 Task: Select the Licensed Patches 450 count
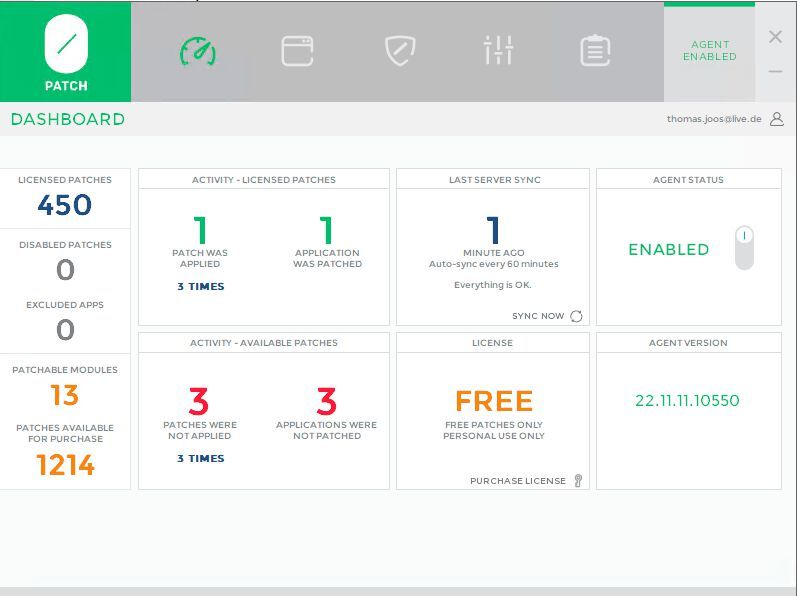tap(65, 205)
